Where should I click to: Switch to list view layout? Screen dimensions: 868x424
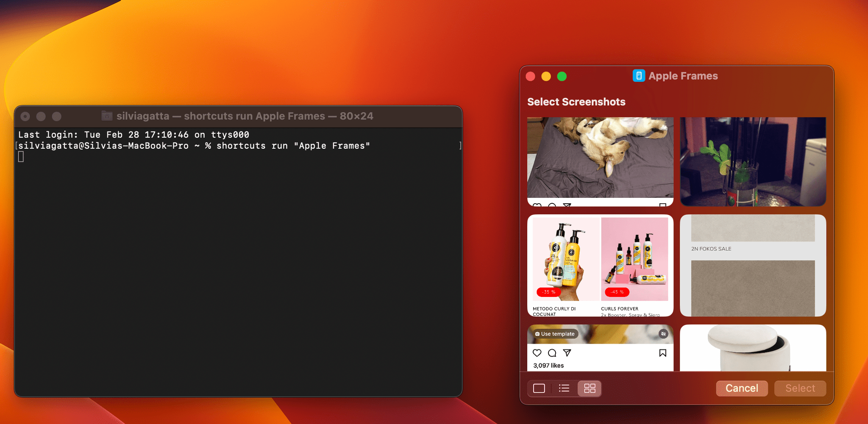point(564,388)
